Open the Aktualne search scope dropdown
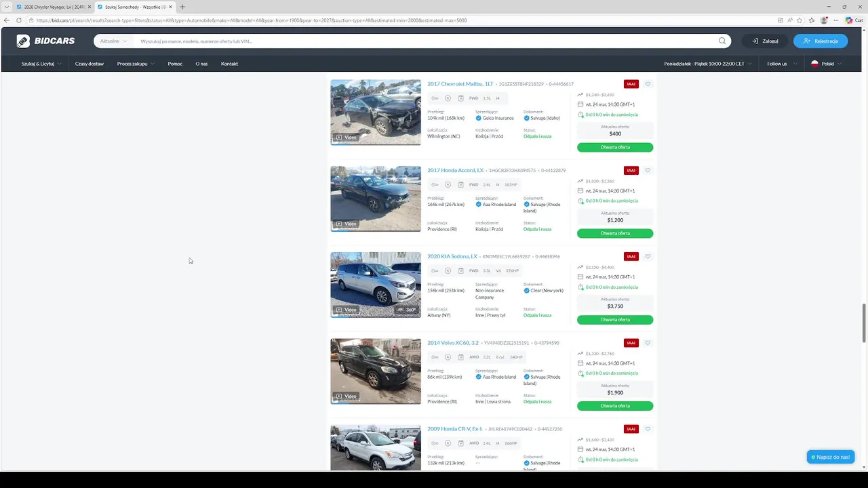Screen dimensions: 868x488 113,41
